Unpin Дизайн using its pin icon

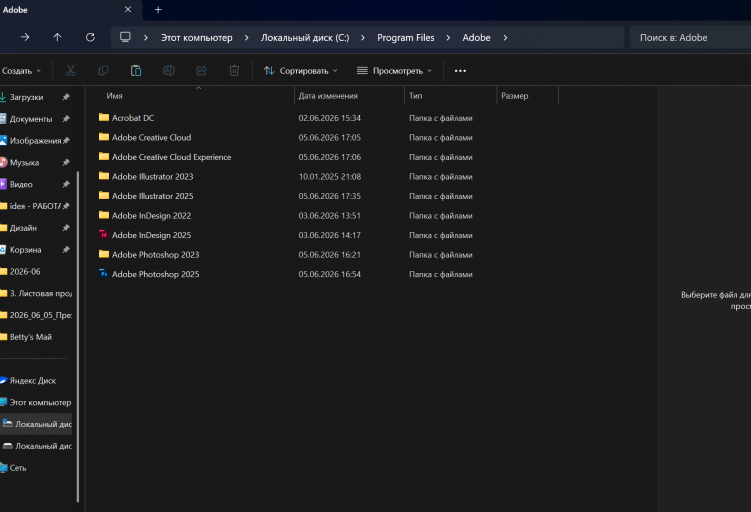click(x=66, y=228)
